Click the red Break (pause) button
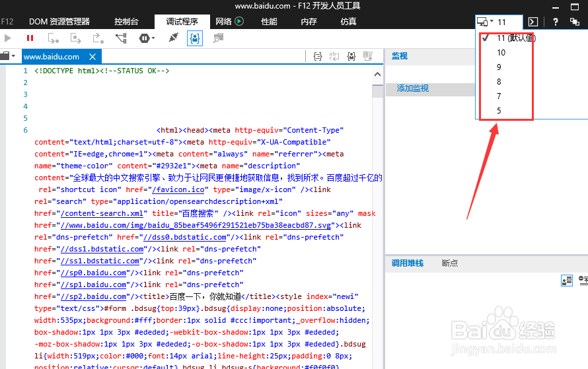This screenshot has height=369, width=588. [30, 38]
